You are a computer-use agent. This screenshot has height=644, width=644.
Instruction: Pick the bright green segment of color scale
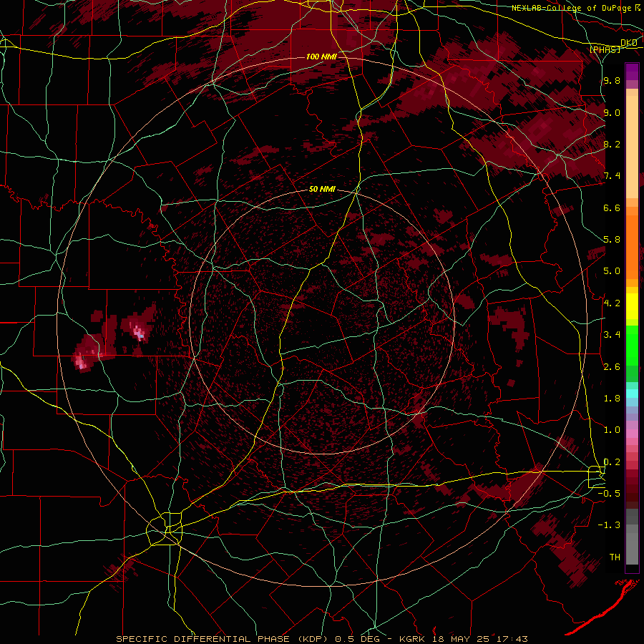(632, 346)
